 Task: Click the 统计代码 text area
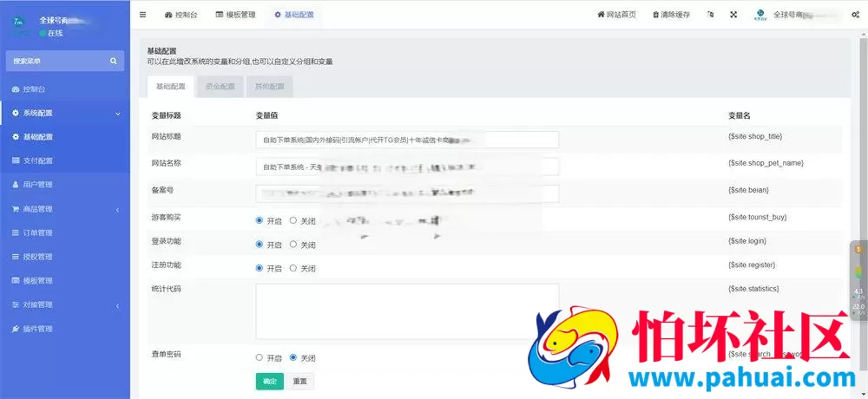tap(407, 311)
